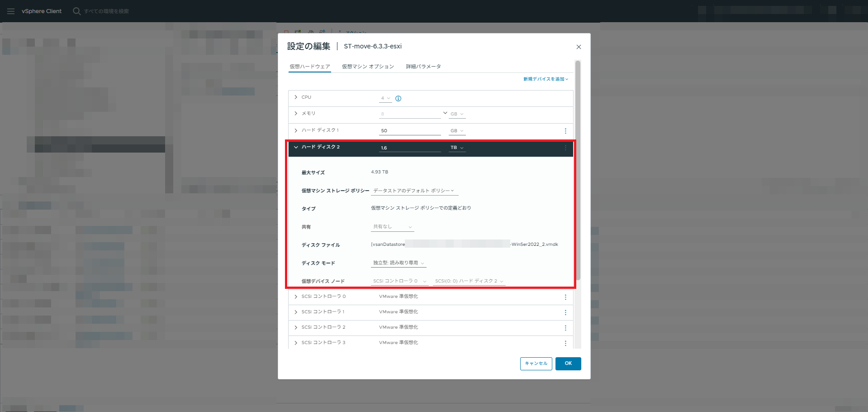Open the SCSI controller 0 node dropdown
The image size is (868, 412).
point(399,281)
